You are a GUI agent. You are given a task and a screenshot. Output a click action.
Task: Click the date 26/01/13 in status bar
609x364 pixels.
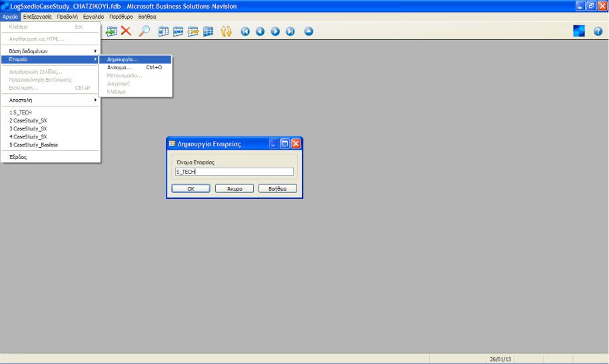tap(500, 359)
